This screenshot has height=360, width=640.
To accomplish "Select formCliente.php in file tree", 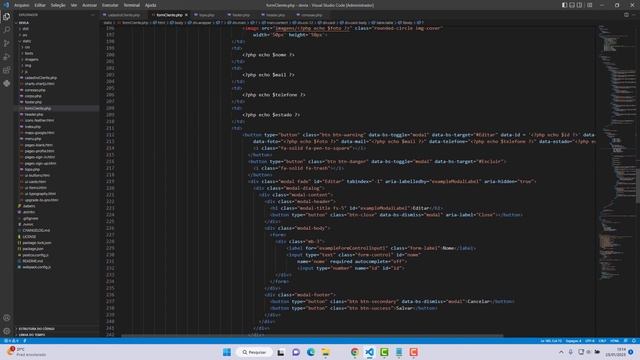I will (x=38, y=108).
